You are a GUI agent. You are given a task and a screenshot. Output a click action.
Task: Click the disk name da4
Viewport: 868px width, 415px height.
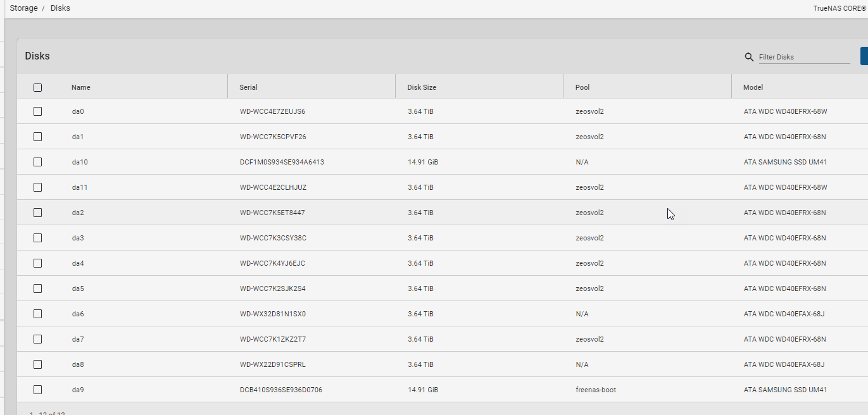pyautogui.click(x=78, y=263)
